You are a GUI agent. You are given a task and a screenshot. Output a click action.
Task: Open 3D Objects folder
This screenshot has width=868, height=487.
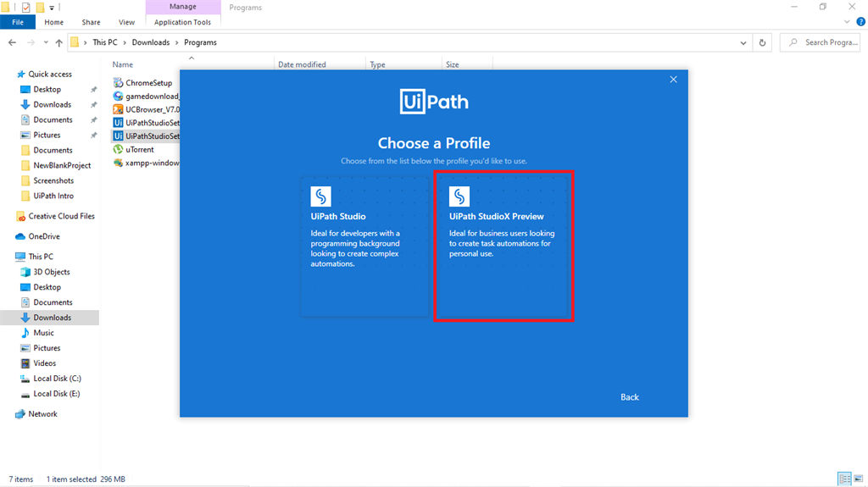[52, 272]
